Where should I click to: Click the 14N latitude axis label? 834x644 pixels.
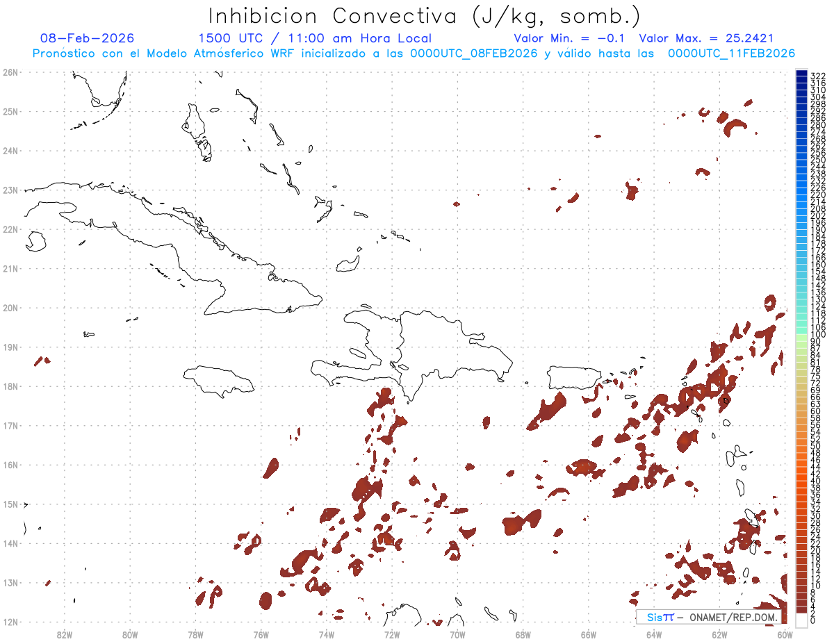click(x=10, y=543)
